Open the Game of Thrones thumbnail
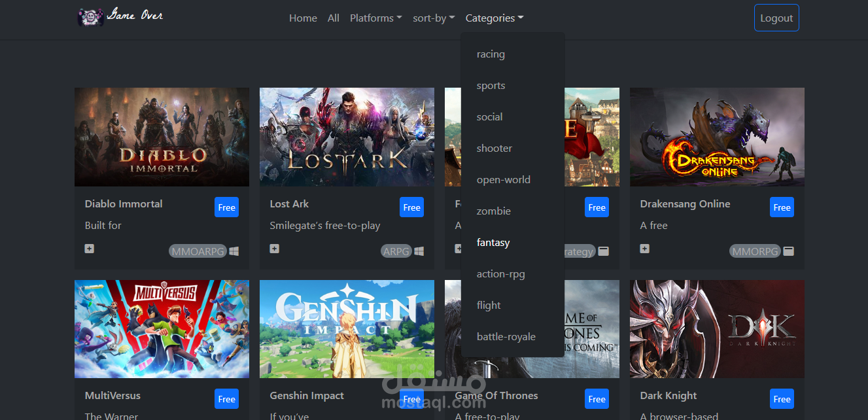868x420 pixels. tap(592, 329)
